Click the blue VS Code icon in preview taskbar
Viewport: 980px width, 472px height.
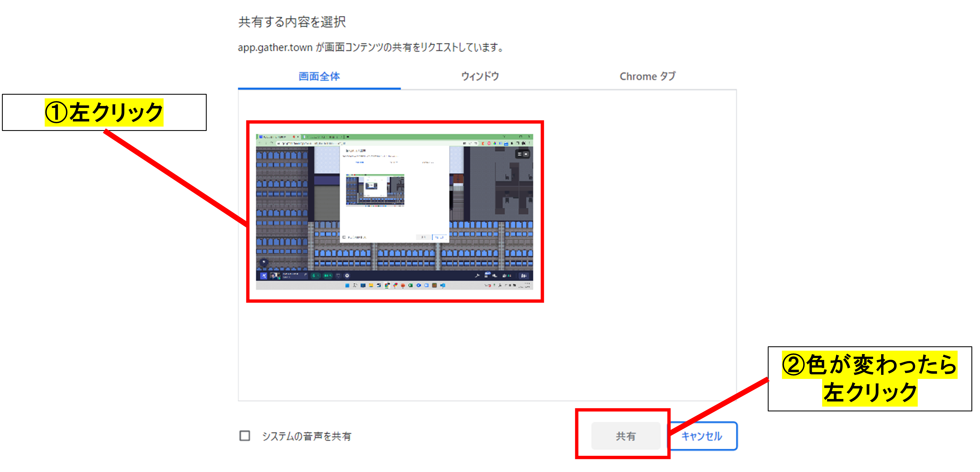[x=442, y=286]
